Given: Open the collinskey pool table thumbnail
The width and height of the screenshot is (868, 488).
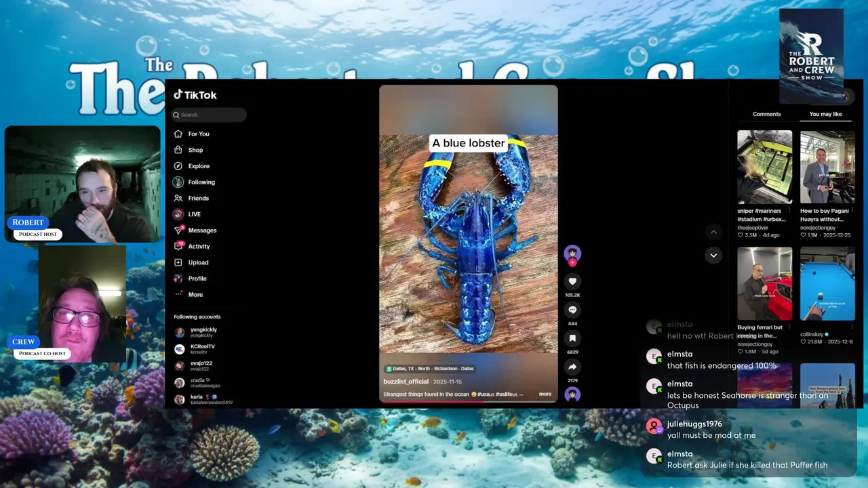Looking at the screenshot, I should click(x=827, y=284).
